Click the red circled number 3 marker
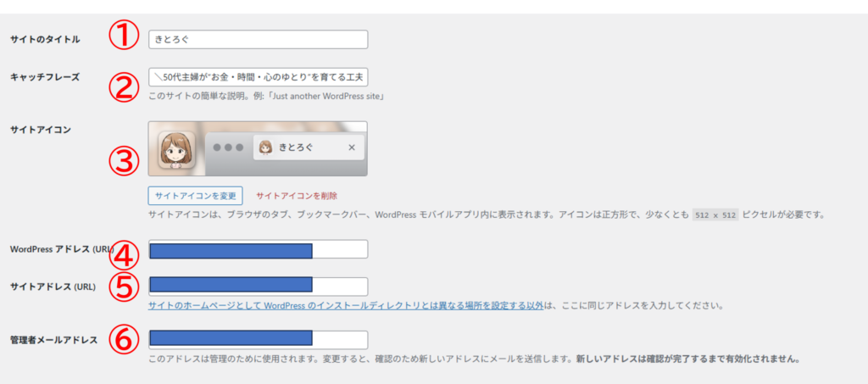Screen dimensions: 868x384 (124, 160)
